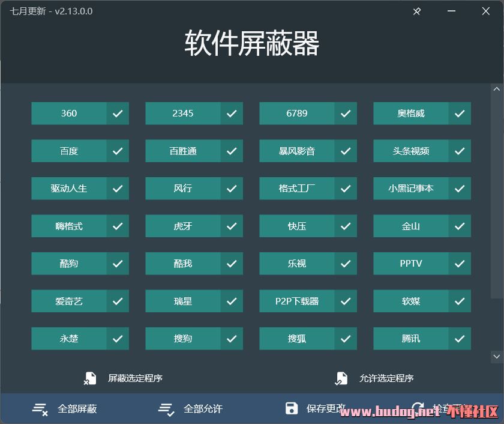Click the block-all icon next to 全部屏蔽

pos(40,409)
